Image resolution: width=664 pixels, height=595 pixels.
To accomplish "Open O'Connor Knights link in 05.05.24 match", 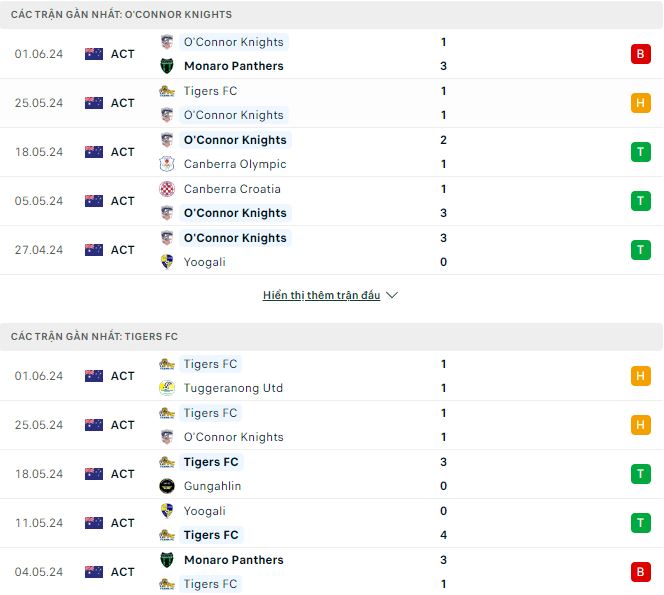I will pyautogui.click(x=235, y=213).
